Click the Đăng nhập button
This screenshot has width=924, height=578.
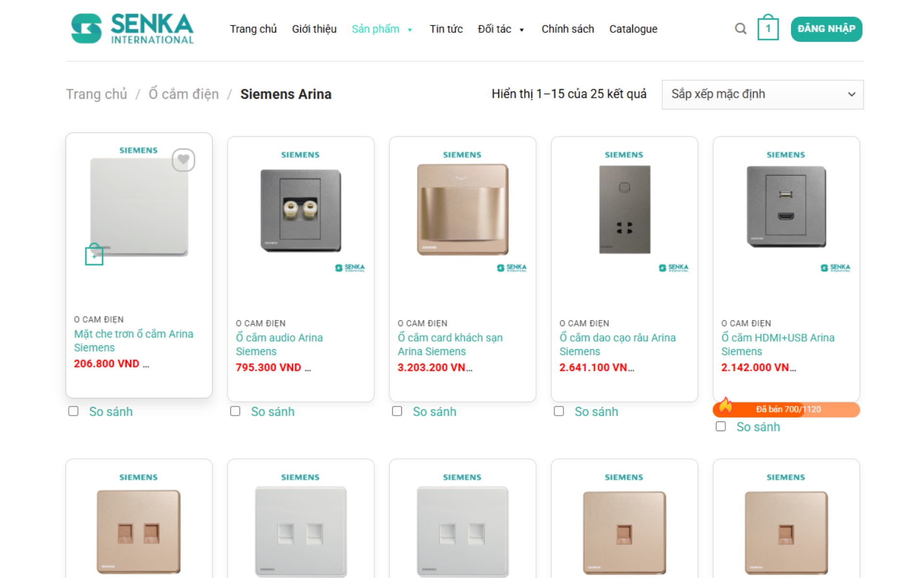point(826,29)
